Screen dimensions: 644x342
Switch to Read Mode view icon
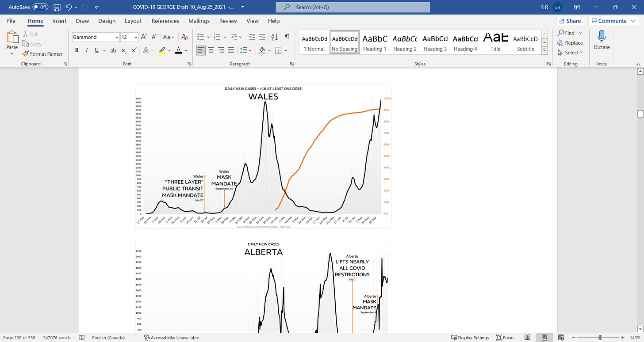tap(527, 338)
